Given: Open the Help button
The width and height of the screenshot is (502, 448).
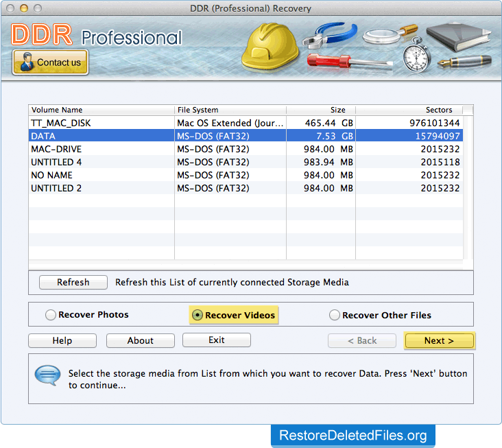Looking at the screenshot, I should tap(62, 340).
